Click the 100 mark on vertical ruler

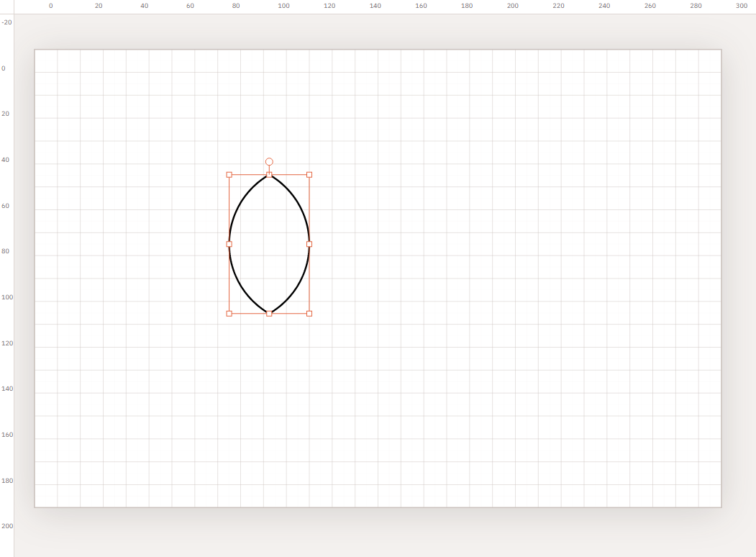click(7, 297)
